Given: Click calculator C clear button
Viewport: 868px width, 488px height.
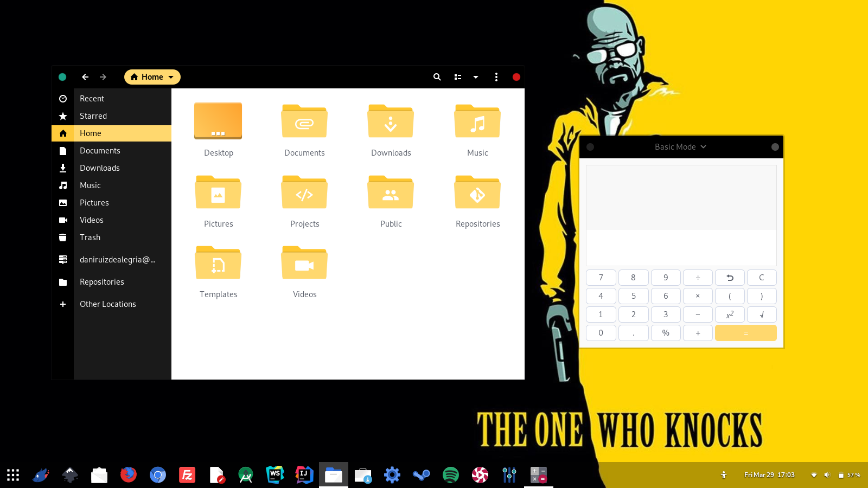Looking at the screenshot, I should pos(762,278).
